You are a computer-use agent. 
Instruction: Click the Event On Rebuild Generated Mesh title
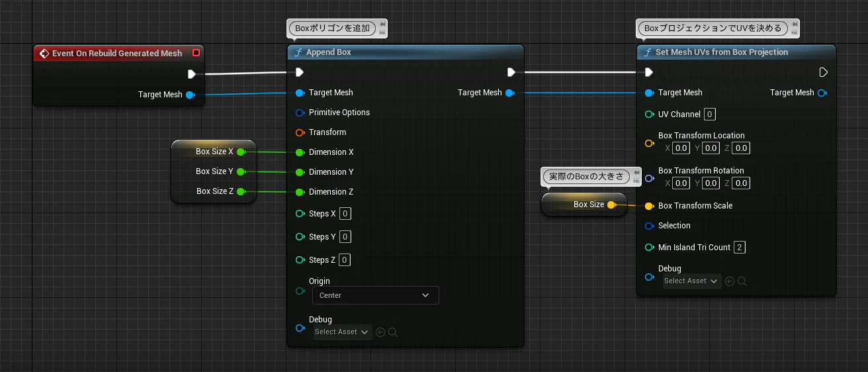117,54
